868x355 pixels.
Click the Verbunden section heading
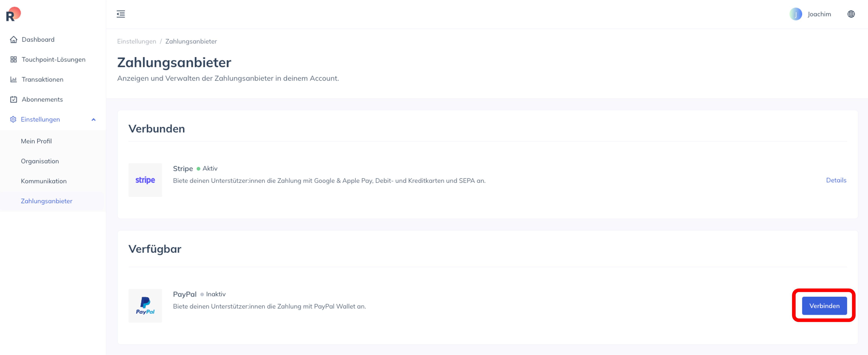coord(157,129)
